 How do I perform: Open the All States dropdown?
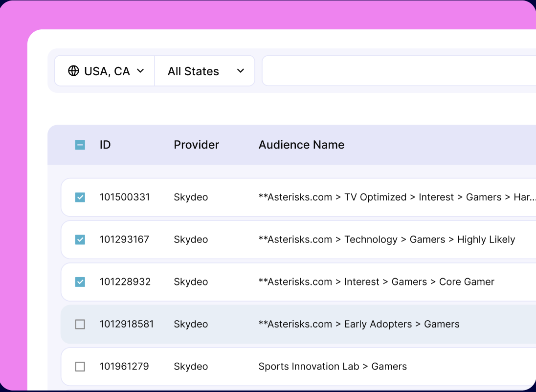[x=205, y=71]
